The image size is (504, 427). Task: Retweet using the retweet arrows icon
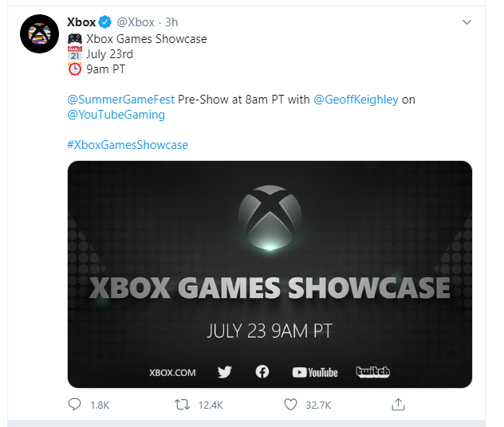pos(182,405)
